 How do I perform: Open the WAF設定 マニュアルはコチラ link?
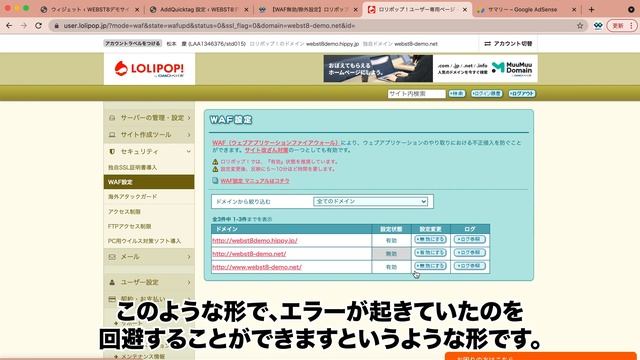[x=255, y=180]
